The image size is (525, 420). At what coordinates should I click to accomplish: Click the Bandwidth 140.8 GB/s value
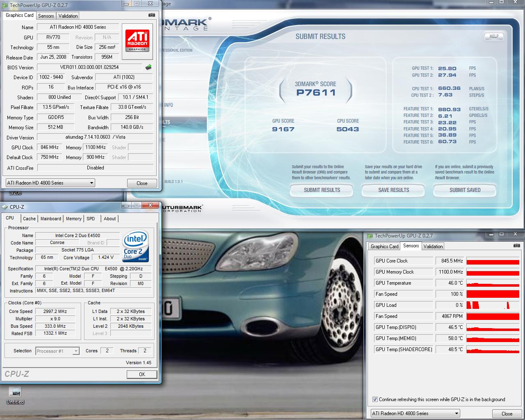click(132, 127)
